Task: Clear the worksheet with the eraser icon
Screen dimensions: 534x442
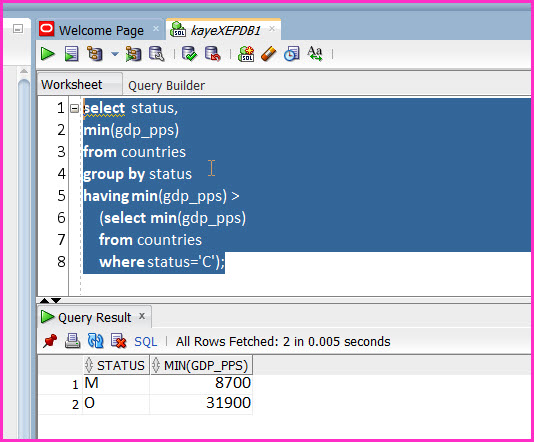Action: [x=269, y=54]
